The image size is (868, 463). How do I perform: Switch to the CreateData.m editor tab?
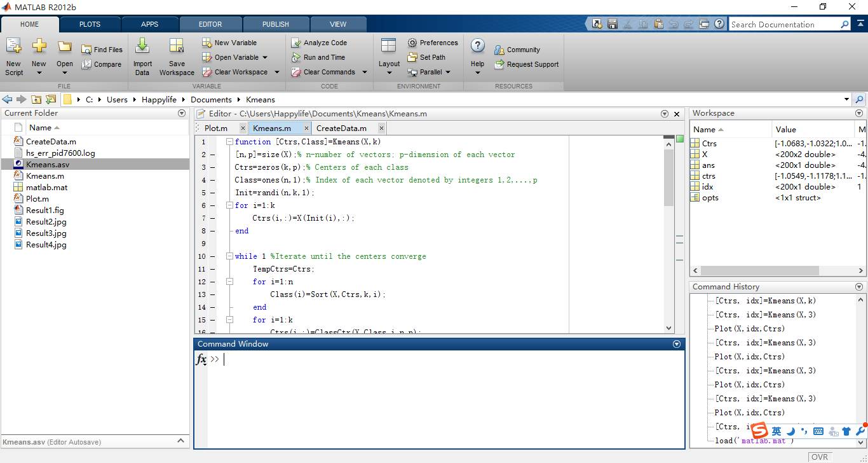(x=341, y=128)
